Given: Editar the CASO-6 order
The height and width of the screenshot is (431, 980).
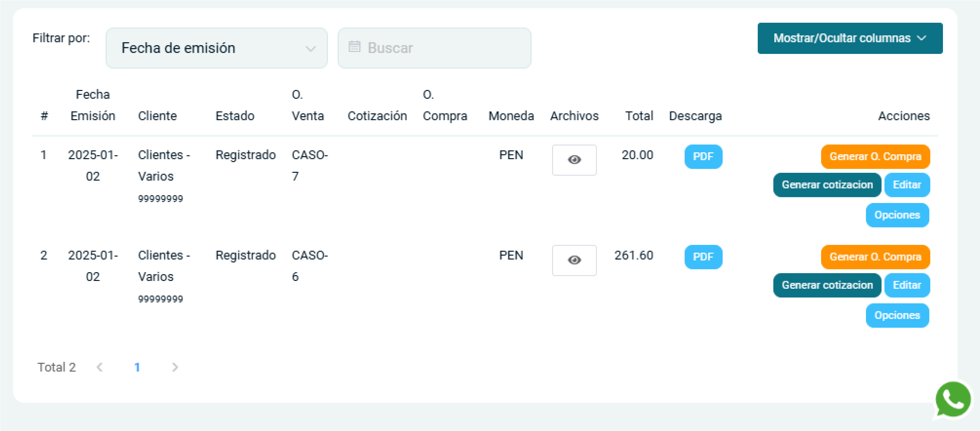Looking at the screenshot, I should pyautogui.click(x=907, y=285).
